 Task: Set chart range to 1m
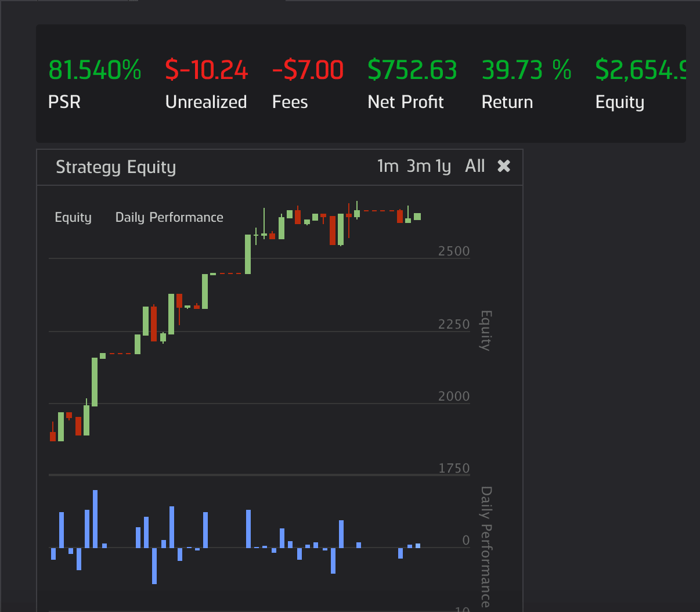coord(388,166)
